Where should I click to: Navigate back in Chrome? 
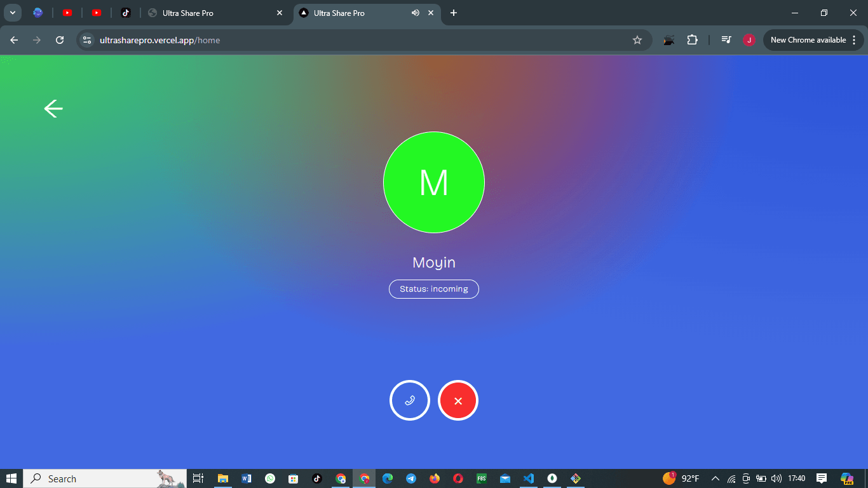[x=14, y=40]
